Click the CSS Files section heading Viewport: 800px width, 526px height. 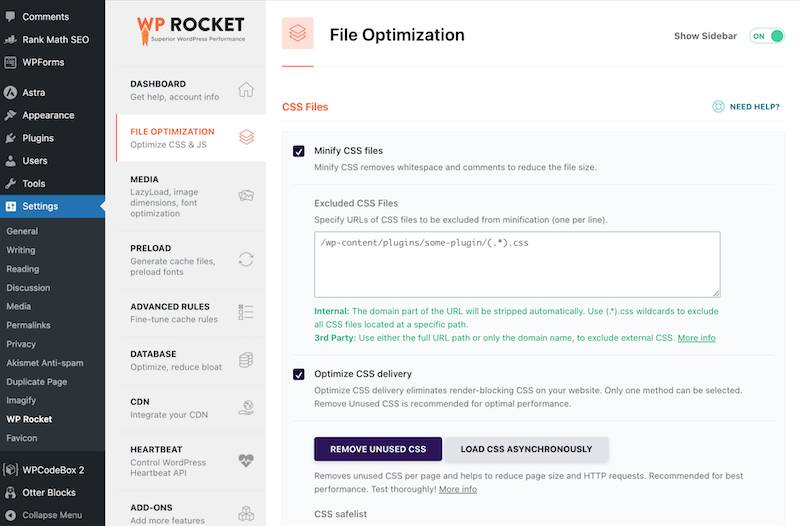point(305,107)
